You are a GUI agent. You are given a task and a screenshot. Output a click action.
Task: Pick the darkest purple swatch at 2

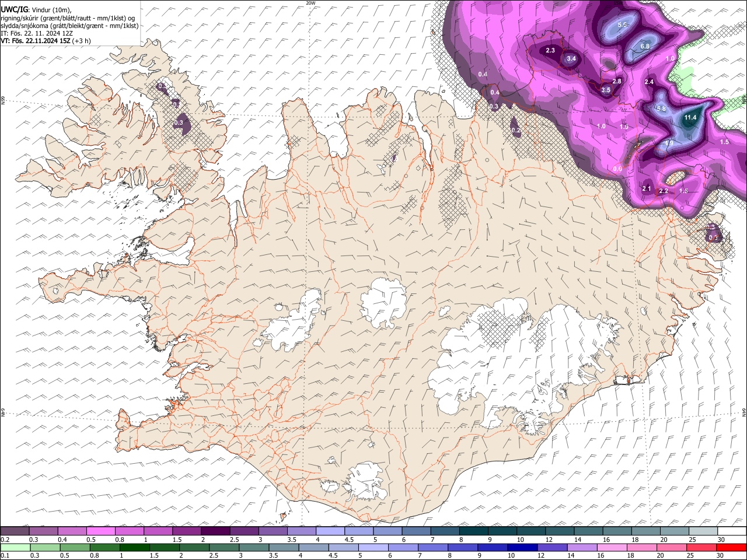(x=215, y=531)
